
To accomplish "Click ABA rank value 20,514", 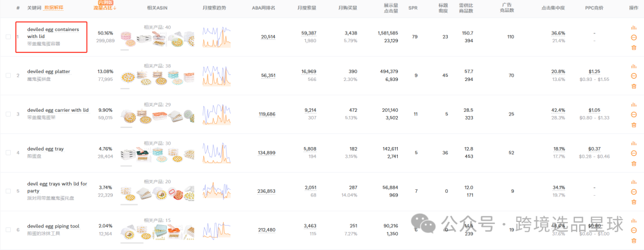I will [268, 37].
